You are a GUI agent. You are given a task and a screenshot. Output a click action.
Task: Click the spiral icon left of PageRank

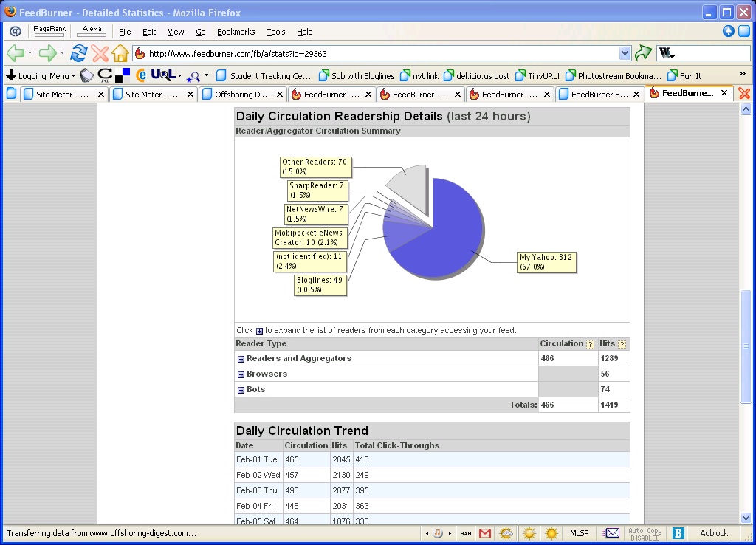(16, 31)
